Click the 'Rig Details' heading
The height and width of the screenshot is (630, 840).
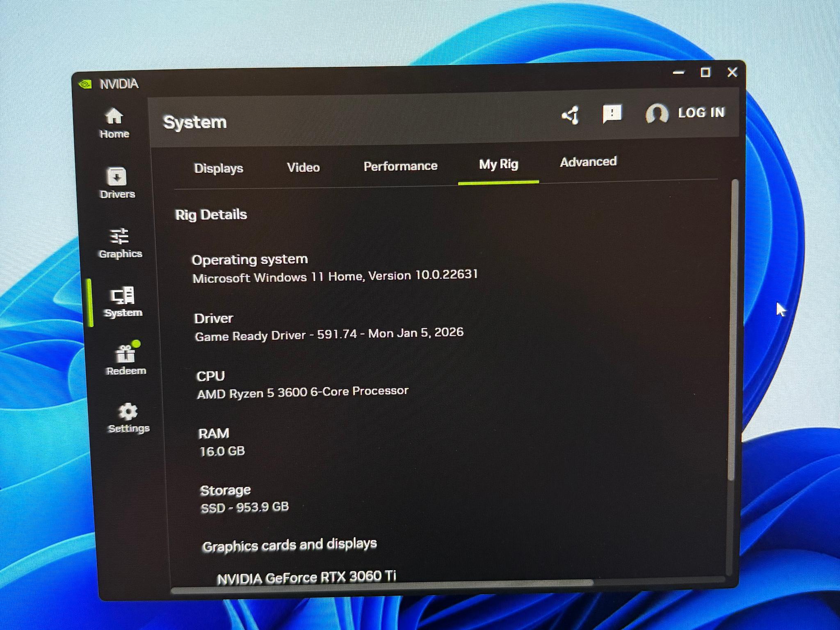[x=211, y=215]
